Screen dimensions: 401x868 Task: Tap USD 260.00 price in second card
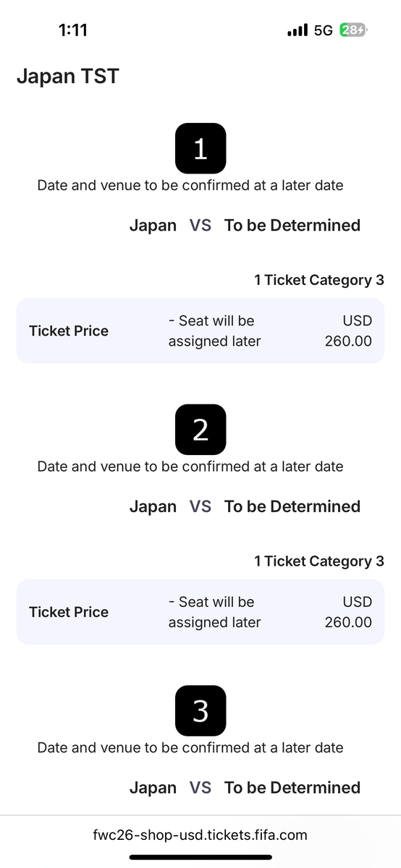click(x=348, y=611)
